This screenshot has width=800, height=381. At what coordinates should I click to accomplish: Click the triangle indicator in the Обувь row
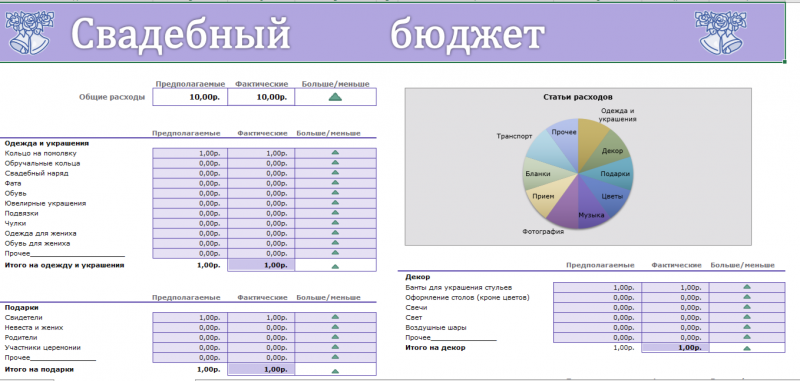coord(335,193)
